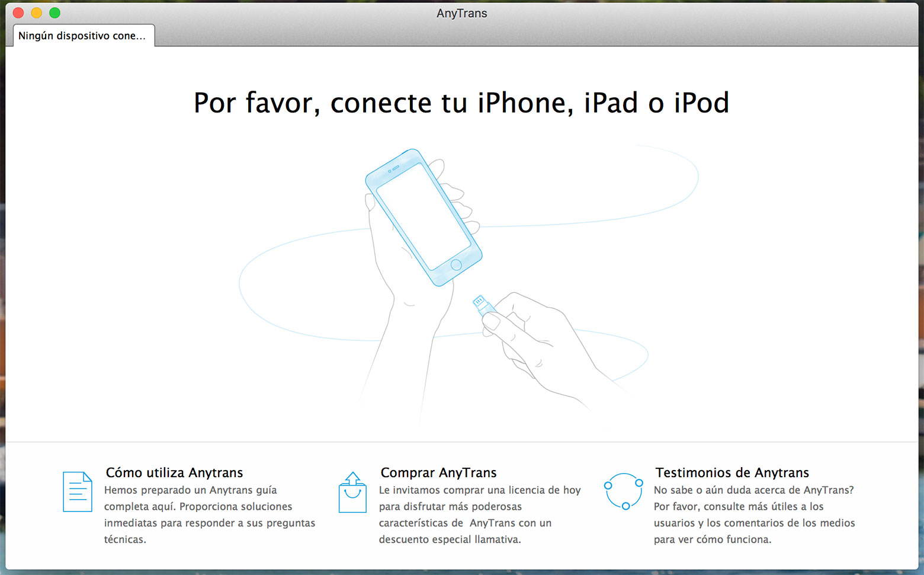Click the iPhone illustration in the center
Image resolution: width=924 pixels, height=575 pixels.
423,217
